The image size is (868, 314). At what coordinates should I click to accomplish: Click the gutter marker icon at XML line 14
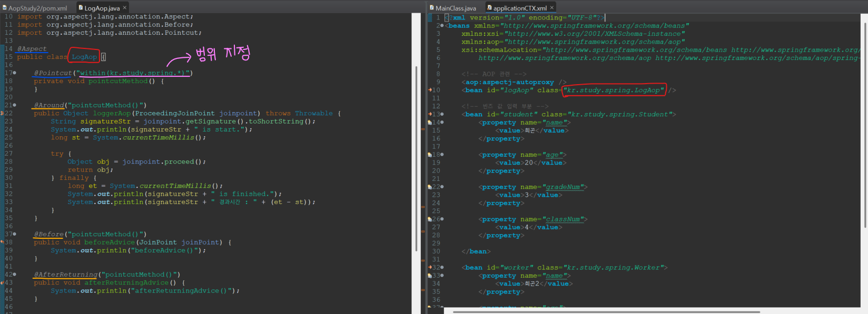click(x=430, y=123)
